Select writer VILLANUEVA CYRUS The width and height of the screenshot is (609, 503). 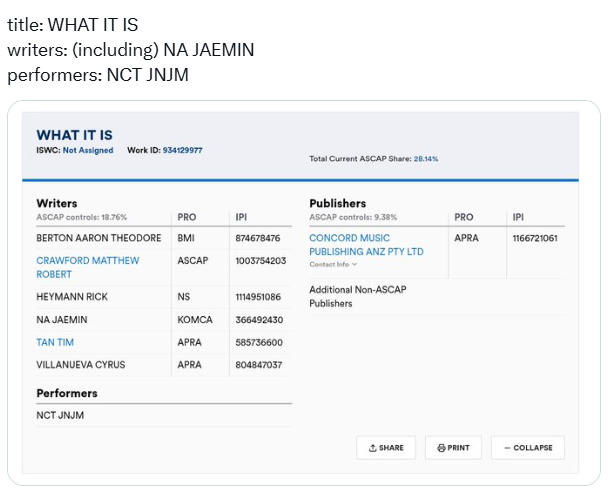click(81, 365)
